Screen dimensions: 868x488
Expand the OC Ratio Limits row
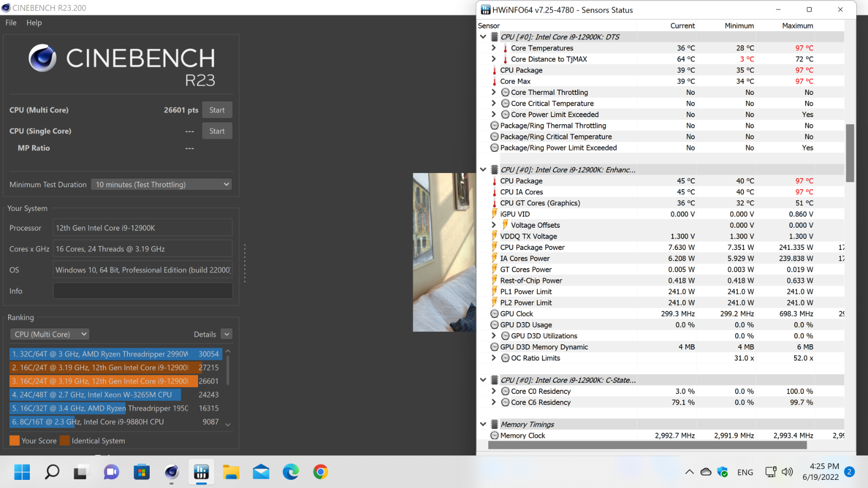pos(494,358)
